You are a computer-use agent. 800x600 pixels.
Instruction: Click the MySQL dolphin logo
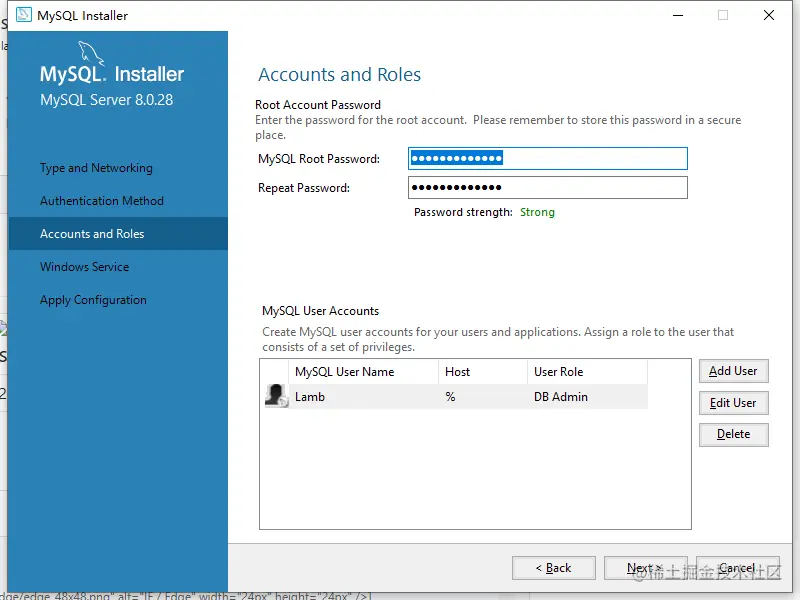pos(91,54)
